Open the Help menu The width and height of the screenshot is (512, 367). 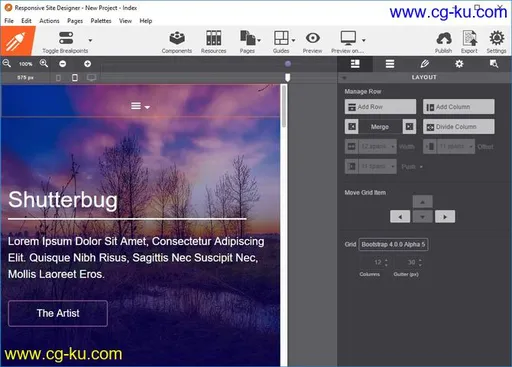pos(146,21)
